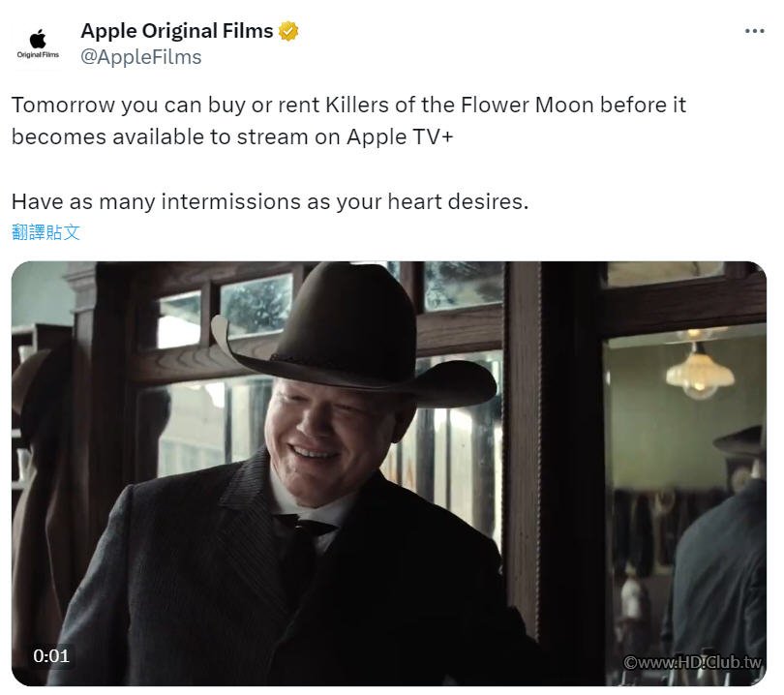Click the Apple logo inside the avatar
Viewport: 784px width, 695px height.
(x=38, y=39)
